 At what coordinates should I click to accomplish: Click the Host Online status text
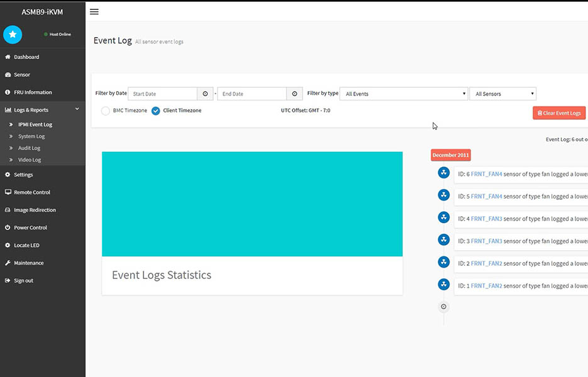pyautogui.click(x=60, y=34)
